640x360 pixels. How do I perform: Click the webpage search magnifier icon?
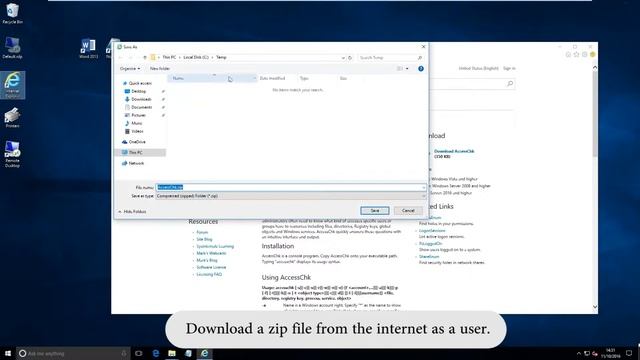[510, 84]
